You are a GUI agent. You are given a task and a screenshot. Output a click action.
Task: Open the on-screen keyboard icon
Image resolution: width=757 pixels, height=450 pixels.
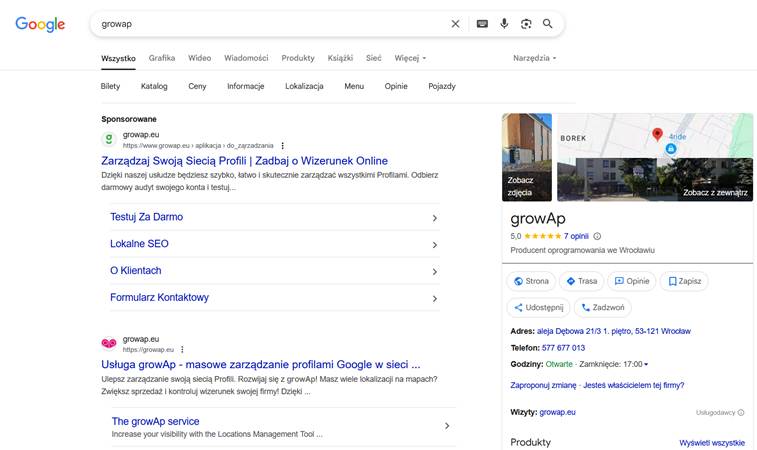coord(482,24)
